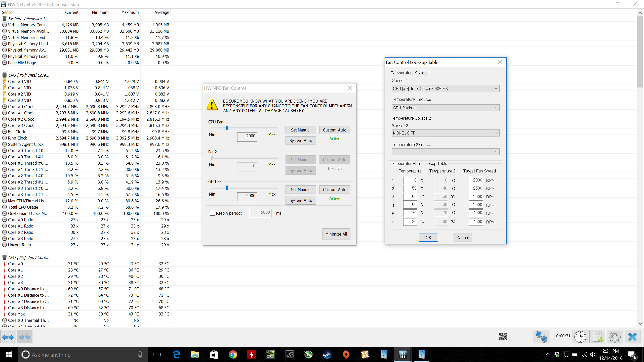
Task: Open the Windows Store taskbar icon
Action: (x=214, y=354)
